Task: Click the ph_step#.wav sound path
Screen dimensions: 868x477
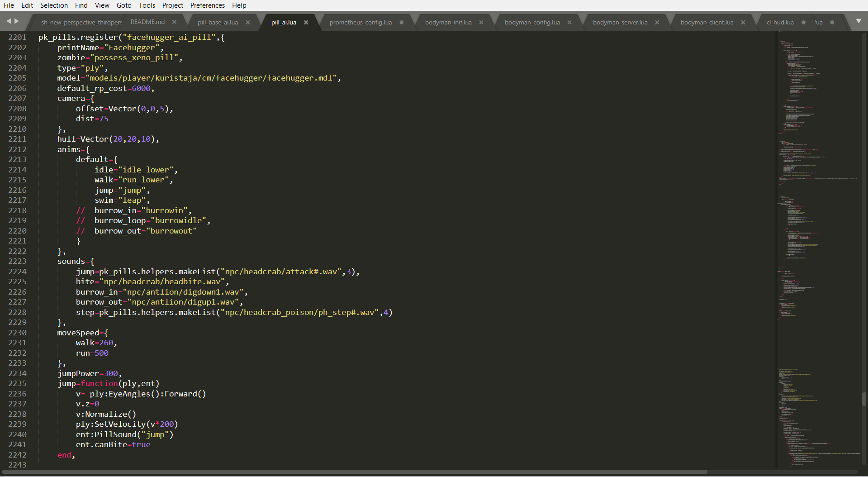Action: (299, 312)
